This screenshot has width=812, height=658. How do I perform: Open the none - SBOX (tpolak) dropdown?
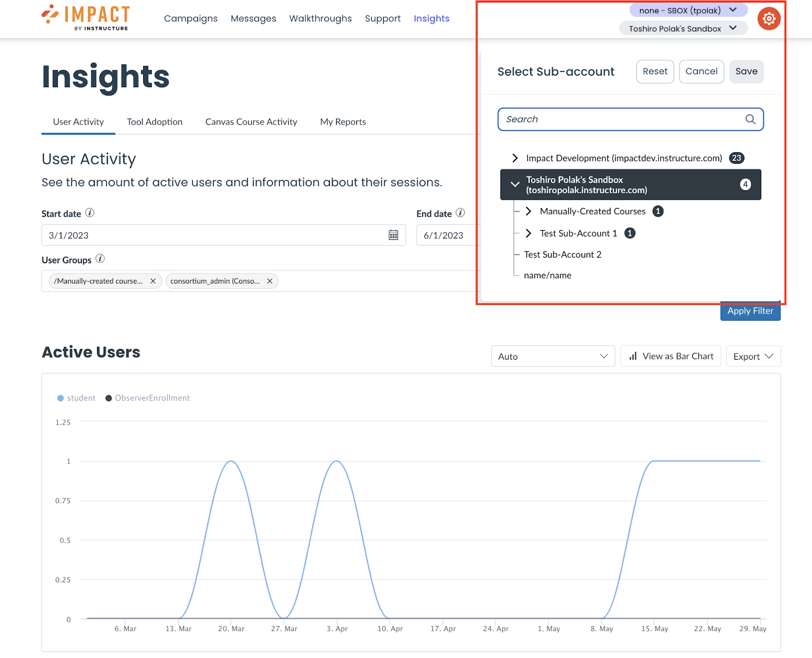[x=688, y=10]
